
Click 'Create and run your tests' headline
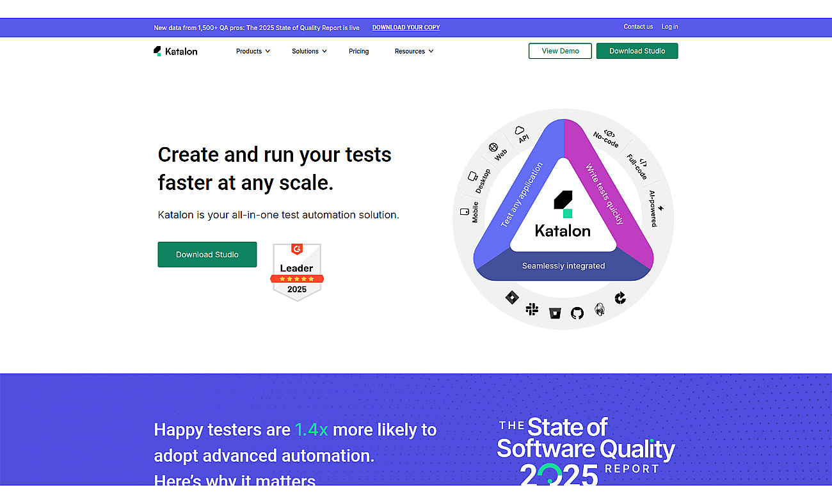click(x=275, y=169)
